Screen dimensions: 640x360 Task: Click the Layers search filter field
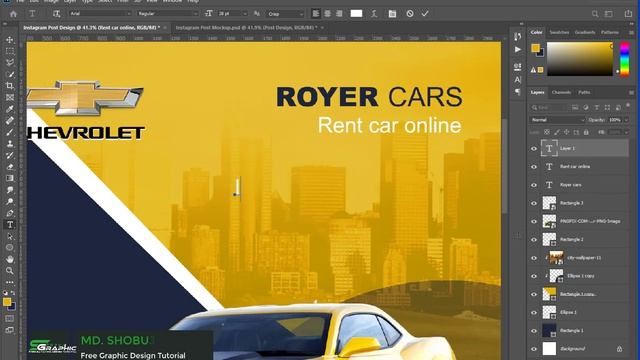(x=548, y=108)
